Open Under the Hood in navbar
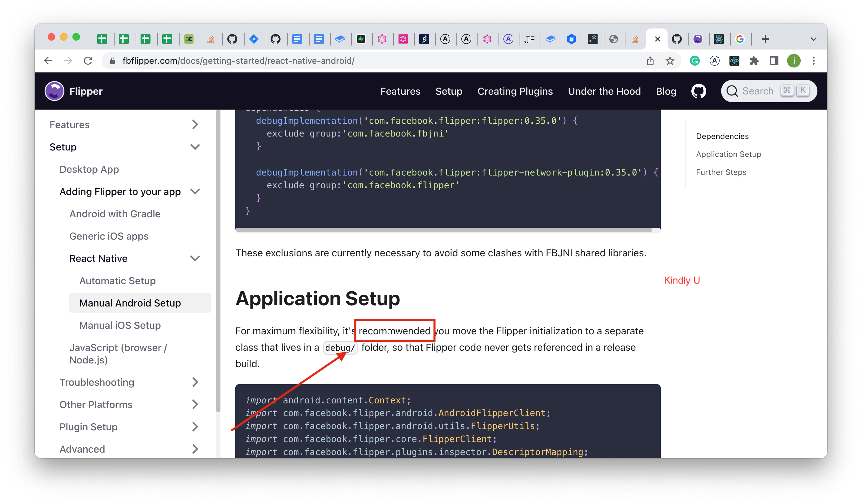This screenshot has width=862, height=504. click(x=604, y=91)
